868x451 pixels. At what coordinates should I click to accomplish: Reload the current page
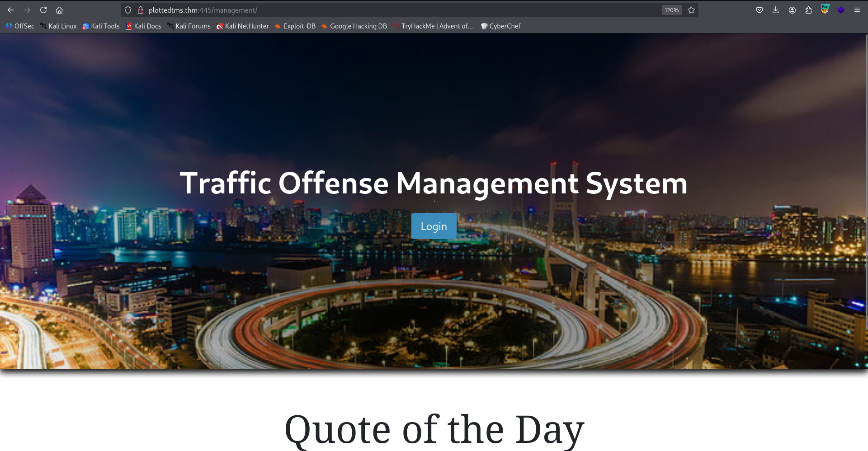[43, 10]
